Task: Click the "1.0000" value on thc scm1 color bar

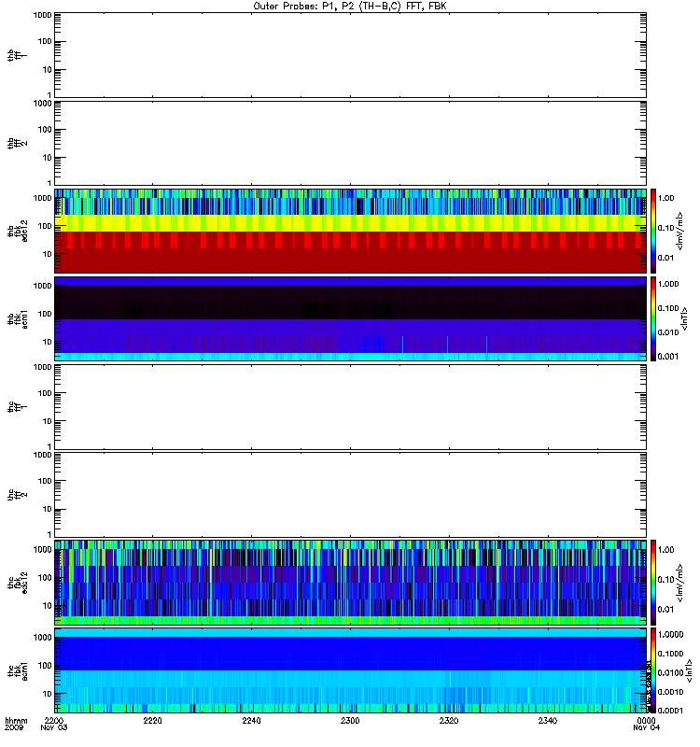Action: pos(670,635)
